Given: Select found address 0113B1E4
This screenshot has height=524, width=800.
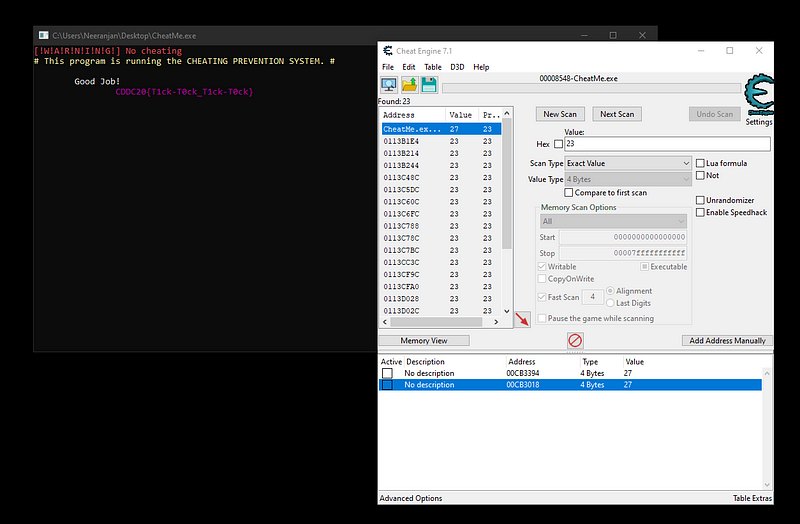Looking at the screenshot, I should coord(441,141).
